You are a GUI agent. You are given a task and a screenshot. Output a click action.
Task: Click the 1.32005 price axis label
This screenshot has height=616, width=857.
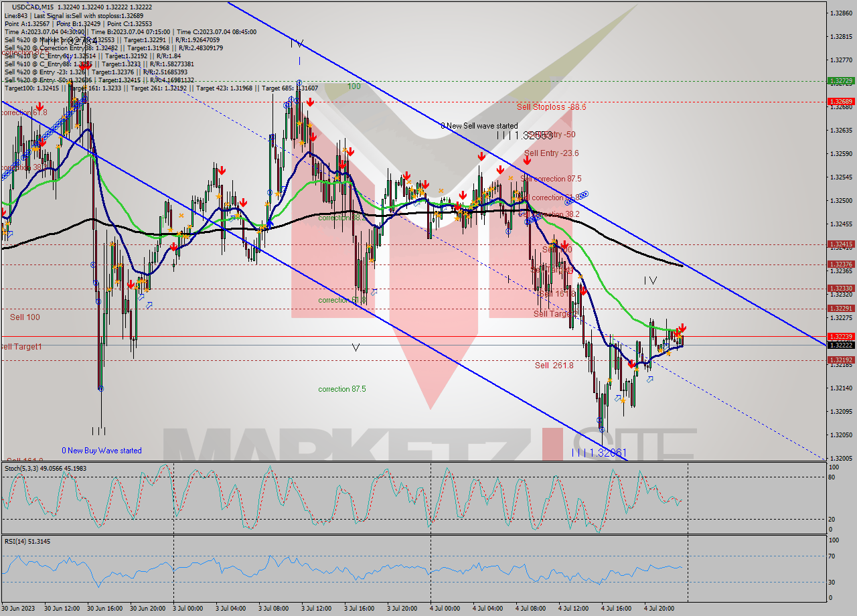(840, 459)
